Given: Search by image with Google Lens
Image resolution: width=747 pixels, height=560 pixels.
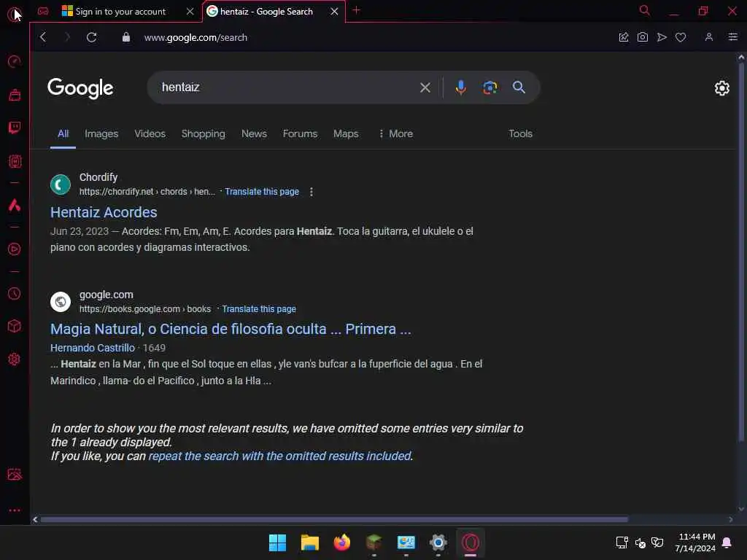Looking at the screenshot, I should 489,87.
